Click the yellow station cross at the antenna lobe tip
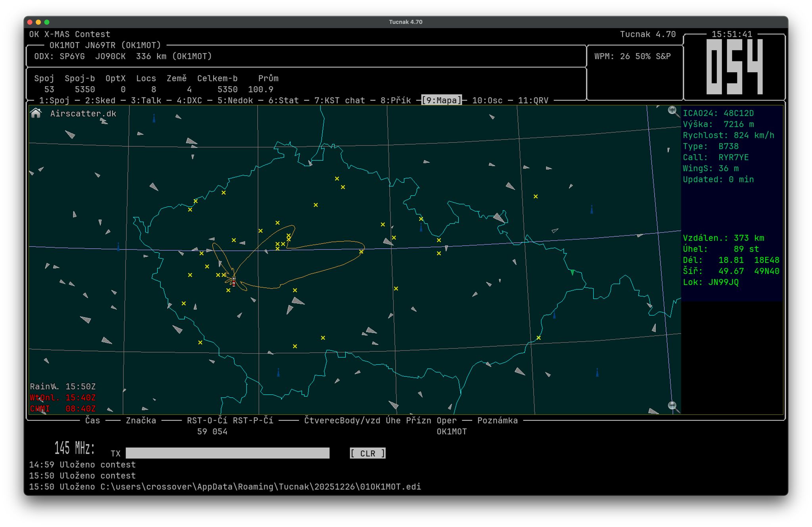Image resolution: width=812 pixels, height=527 pixels. (361, 252)
